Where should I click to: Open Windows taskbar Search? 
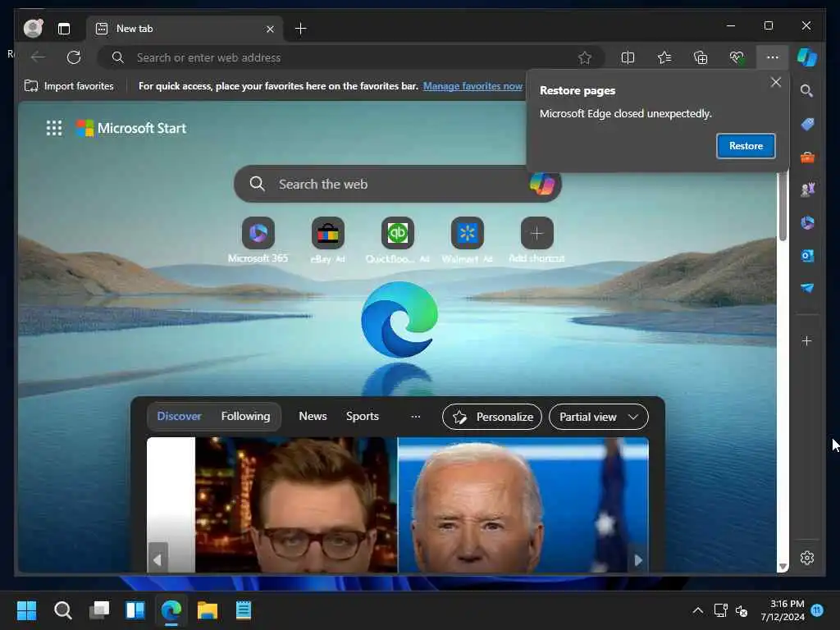[x=62, y=610]
